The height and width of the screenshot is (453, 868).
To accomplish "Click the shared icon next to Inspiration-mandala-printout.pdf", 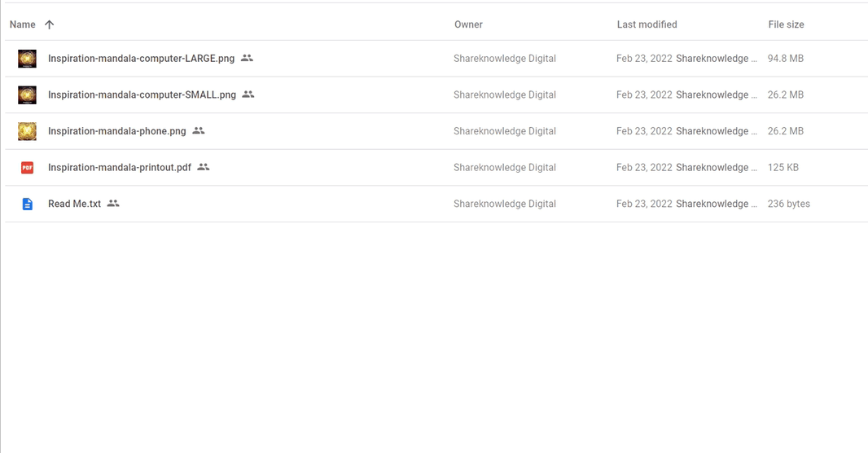I will (204, 167).
